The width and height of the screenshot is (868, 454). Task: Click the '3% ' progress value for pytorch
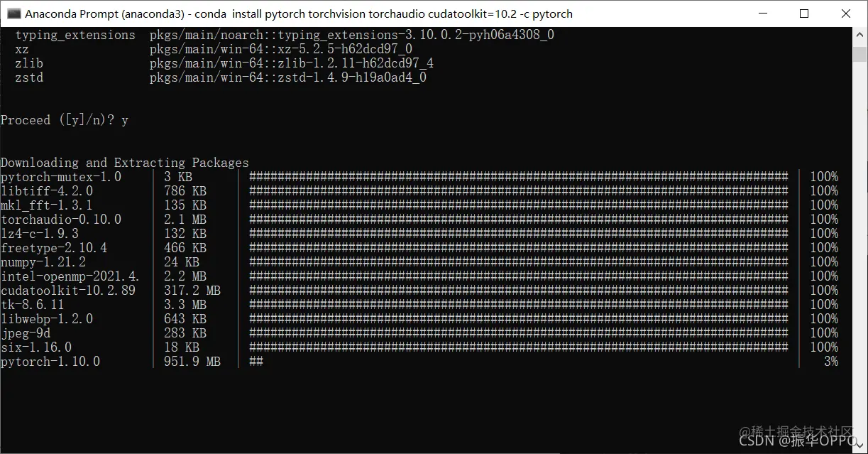tap(831, 362)
